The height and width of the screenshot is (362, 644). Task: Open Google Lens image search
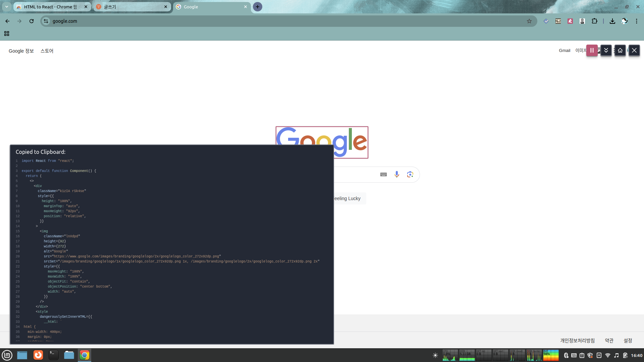coord(410,174)
